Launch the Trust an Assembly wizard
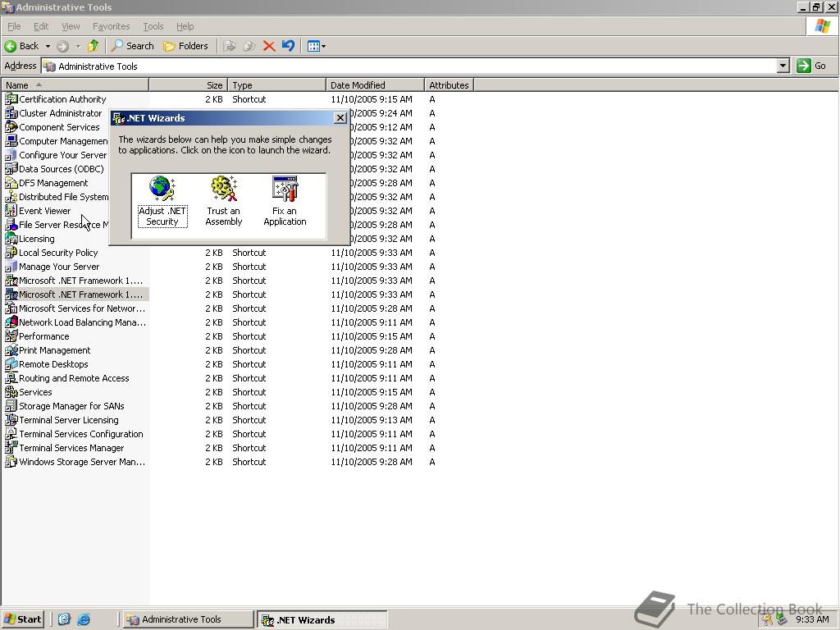The width and height of the screenshot is (840, 630). pyautogui.click(x=223, y=201)
